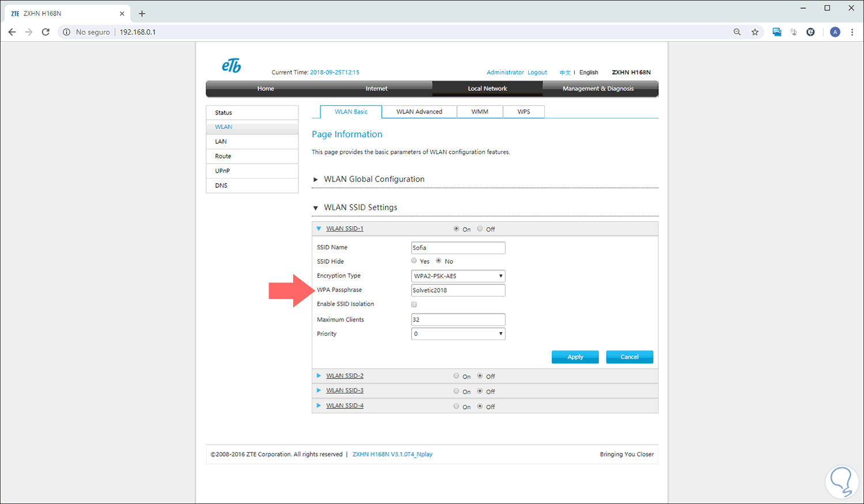Turn WLAN SSID-2 Off
Screen dimensions: 864x504
480,376
